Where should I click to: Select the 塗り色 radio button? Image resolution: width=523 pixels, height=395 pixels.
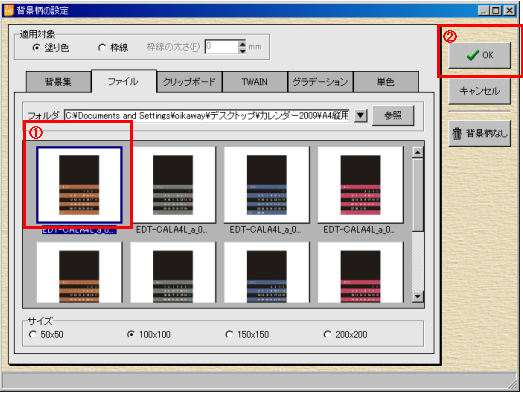click(36, 48)
